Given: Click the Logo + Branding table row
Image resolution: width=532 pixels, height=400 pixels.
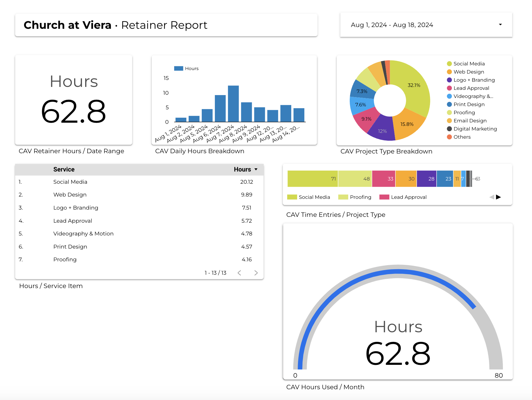Looking at the screenshot, I should pyautogui.click(x=139, y=208).
